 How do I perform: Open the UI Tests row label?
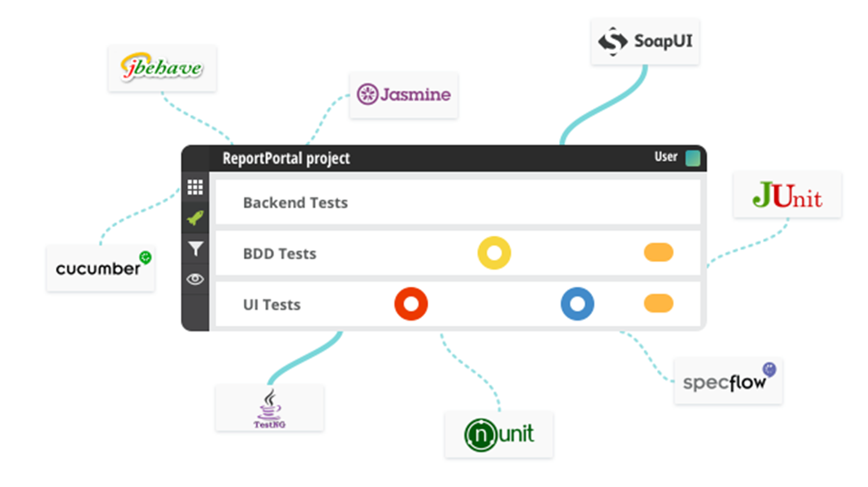click(272, 304)
